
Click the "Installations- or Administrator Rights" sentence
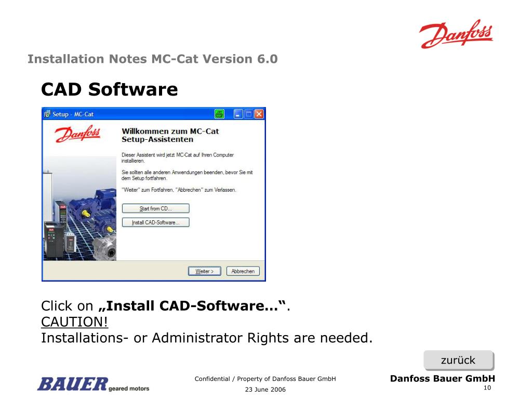pos(207,338)
